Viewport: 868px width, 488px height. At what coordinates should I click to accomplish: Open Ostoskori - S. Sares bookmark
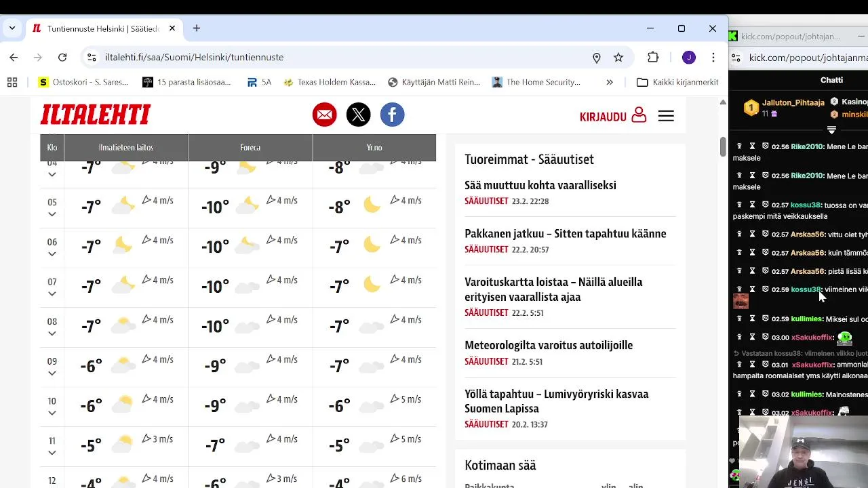click(x=83, y=82)
